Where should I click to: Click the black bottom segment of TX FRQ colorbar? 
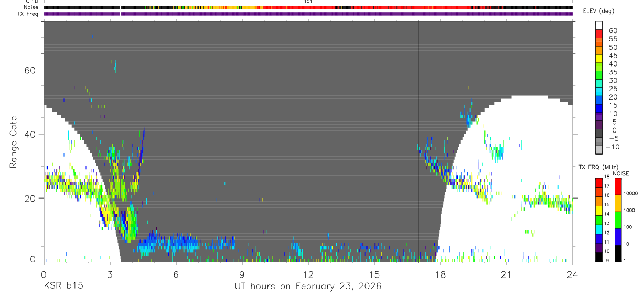coord(599,257)
